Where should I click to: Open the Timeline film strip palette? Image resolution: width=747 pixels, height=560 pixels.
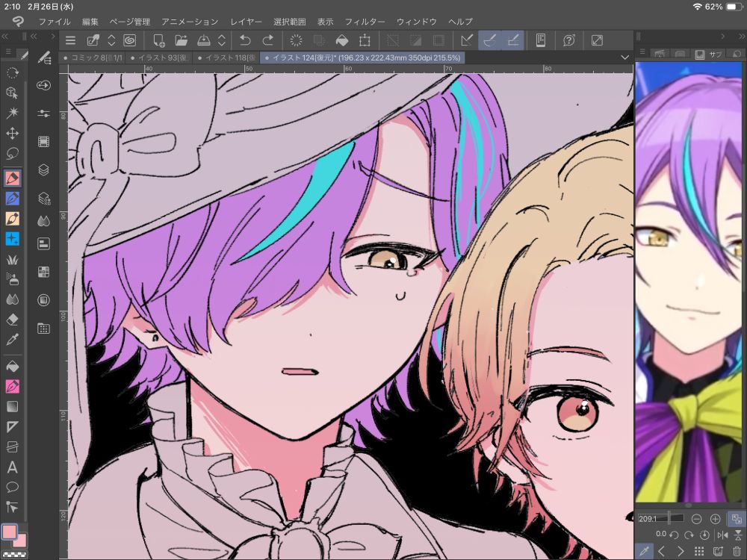44,141
